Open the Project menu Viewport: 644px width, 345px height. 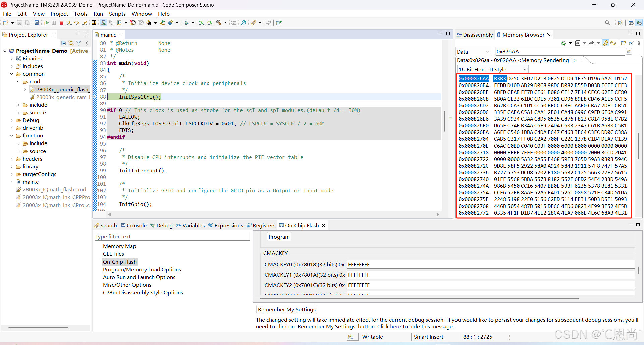pyautogui.click(x=59, y=14)
